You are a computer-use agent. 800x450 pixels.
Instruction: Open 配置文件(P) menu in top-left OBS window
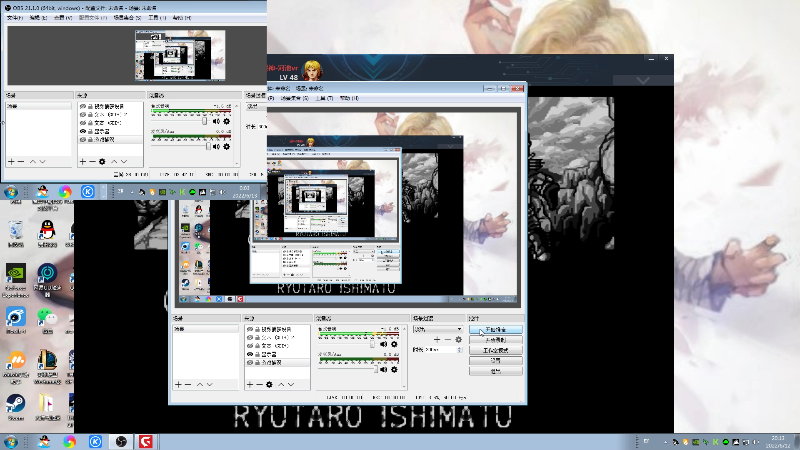pos(92,17)
